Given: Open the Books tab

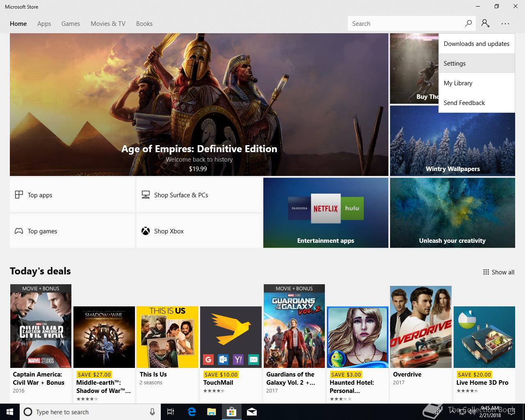Looking at the screenshot, I should (144, 24).
